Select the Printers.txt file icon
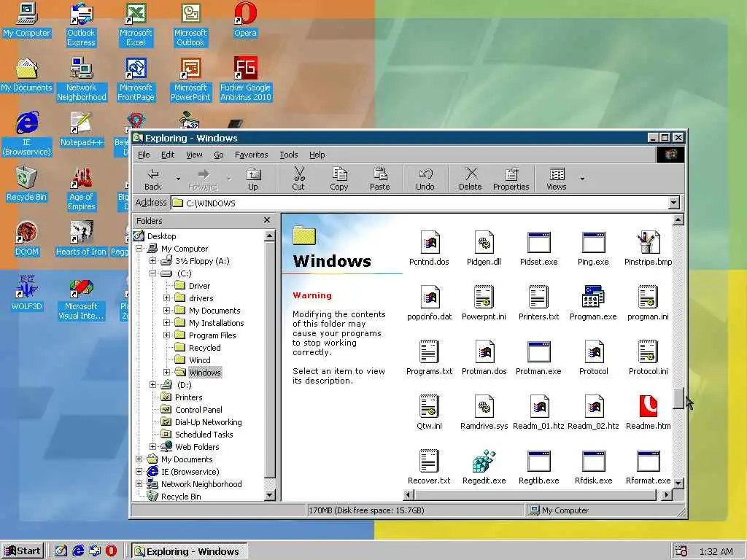 pyautogui.click(x=539, y=297)
